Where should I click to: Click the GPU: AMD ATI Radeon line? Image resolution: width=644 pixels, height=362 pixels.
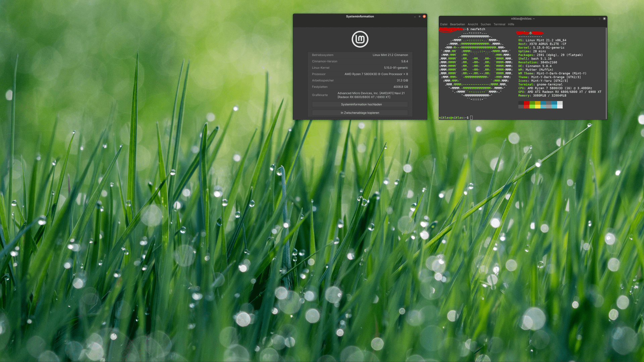[560, 92]
